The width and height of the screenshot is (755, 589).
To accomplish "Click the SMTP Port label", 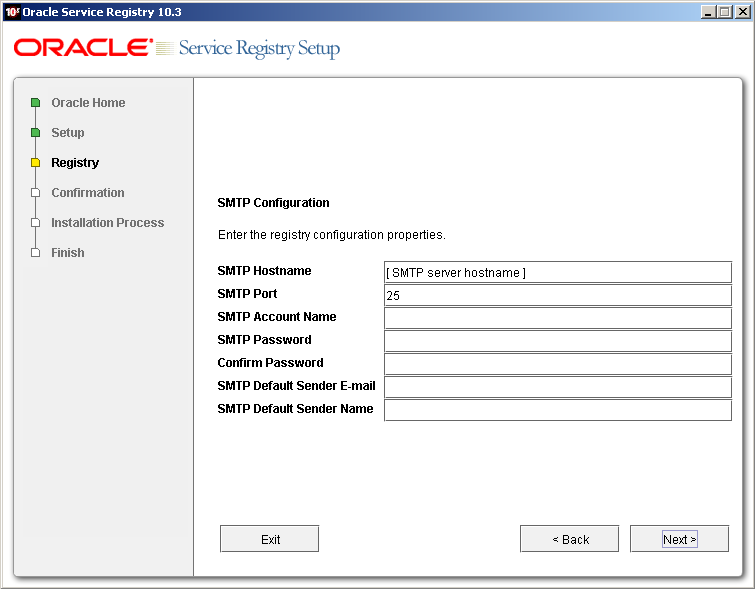I will click(x=247, y=294).
